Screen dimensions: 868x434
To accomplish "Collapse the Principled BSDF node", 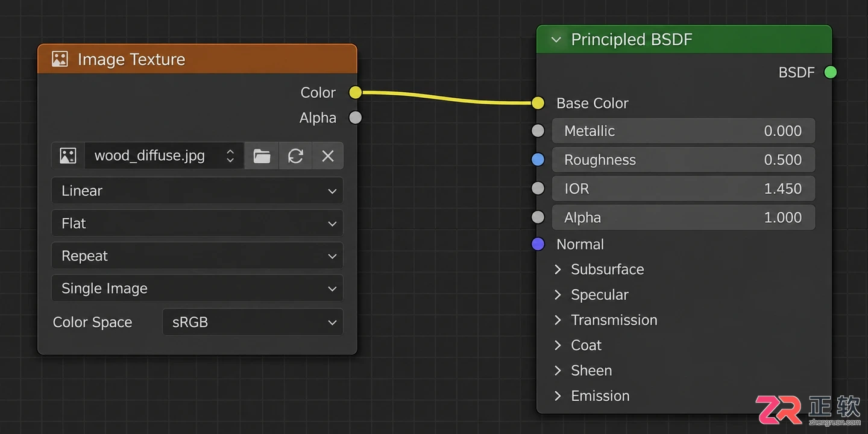I will (556, 40).
